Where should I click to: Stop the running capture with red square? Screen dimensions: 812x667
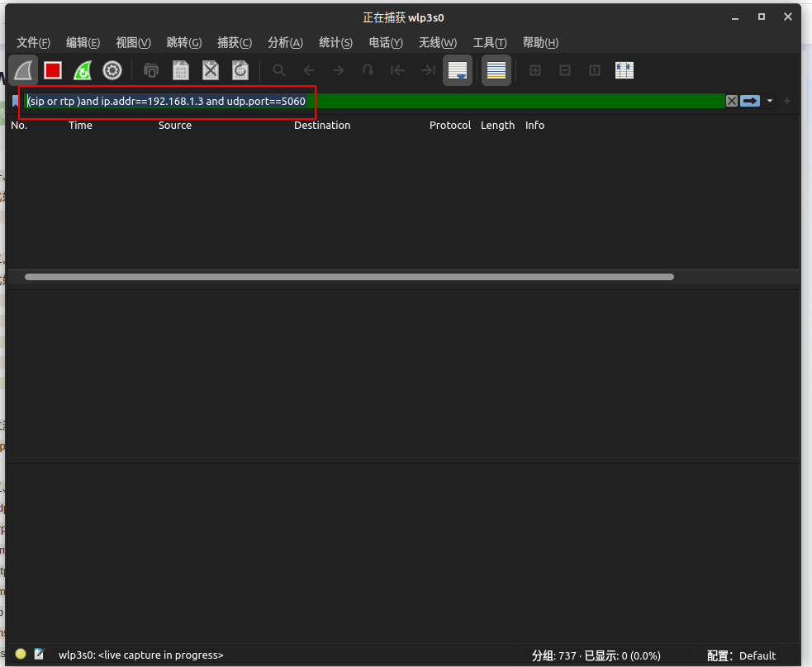[x=53, y=70]
